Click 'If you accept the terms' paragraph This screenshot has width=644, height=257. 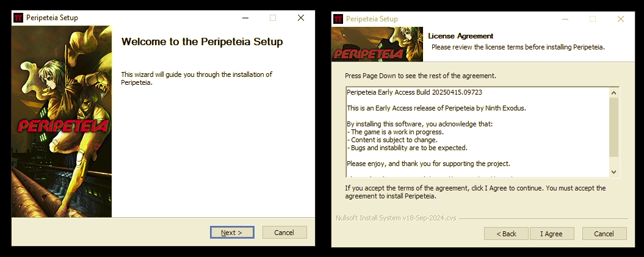click(475, 192)
